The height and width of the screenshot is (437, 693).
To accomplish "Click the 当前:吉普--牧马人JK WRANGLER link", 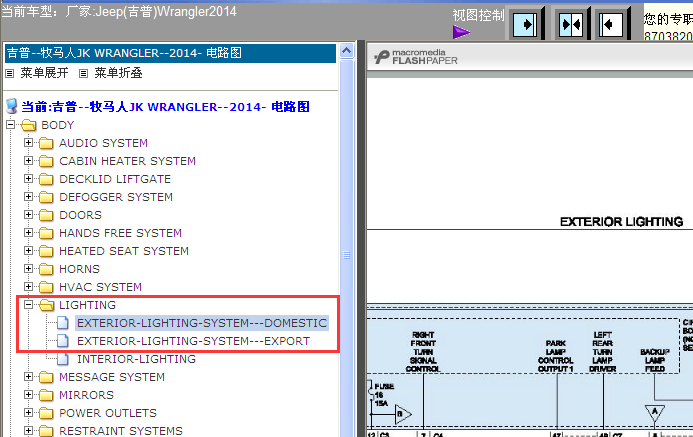I will [x=165, y=107].
